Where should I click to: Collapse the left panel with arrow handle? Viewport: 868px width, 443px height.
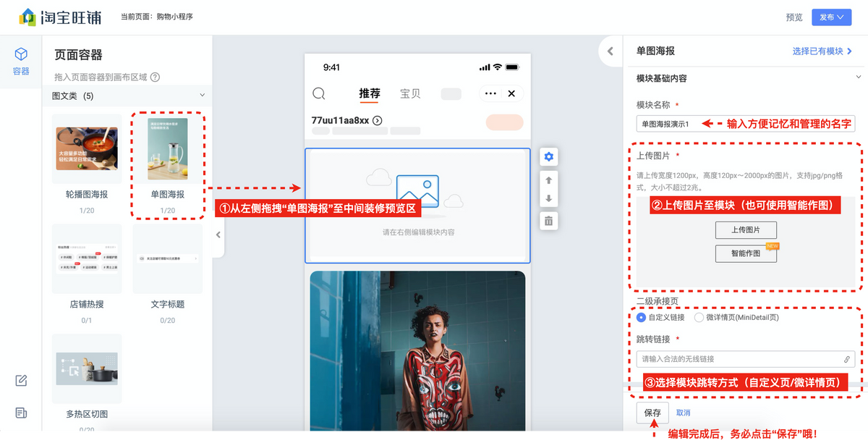218,235
